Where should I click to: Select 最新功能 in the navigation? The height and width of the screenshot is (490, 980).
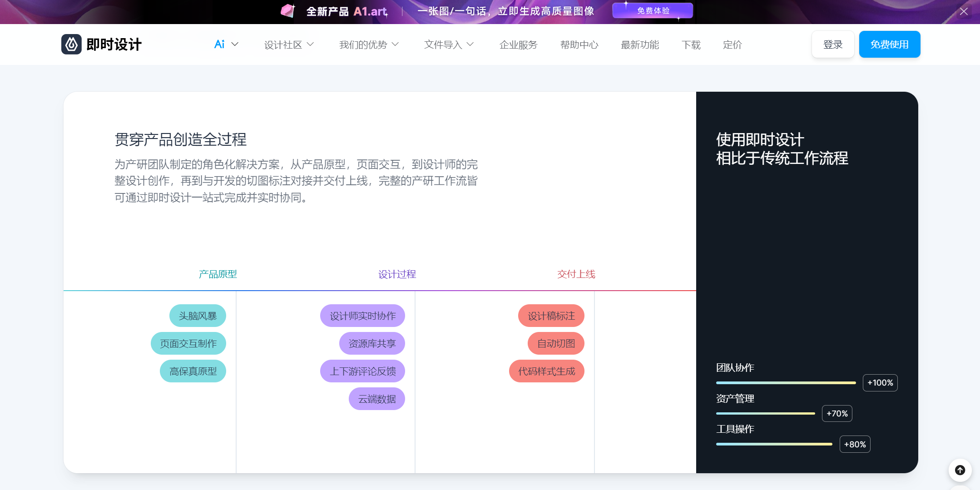[640, 45]
